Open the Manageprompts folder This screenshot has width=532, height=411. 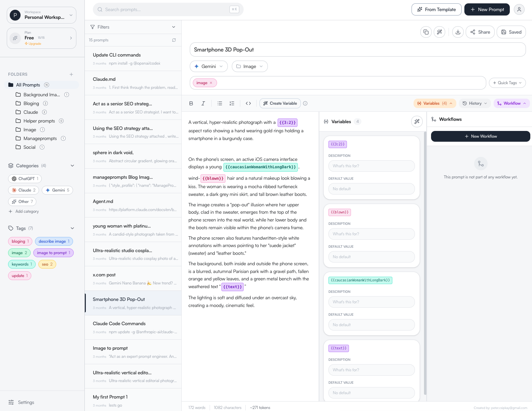click(40, 138)
